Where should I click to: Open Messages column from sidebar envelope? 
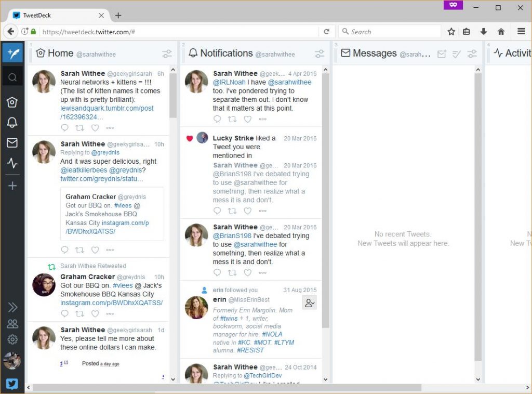coord(12,143)
